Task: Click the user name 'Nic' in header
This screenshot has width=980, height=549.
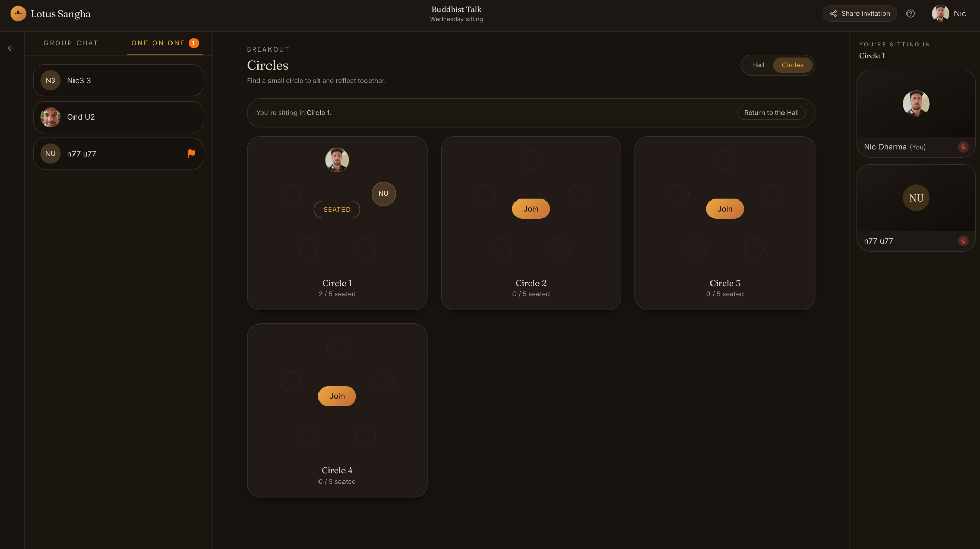Action: (960, 14)
